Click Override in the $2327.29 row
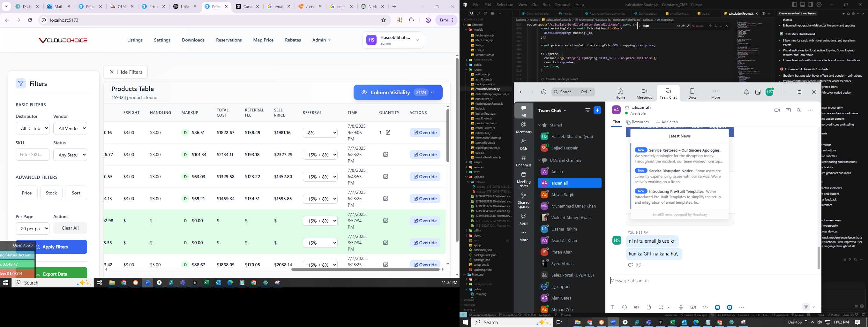 point(425,154)
